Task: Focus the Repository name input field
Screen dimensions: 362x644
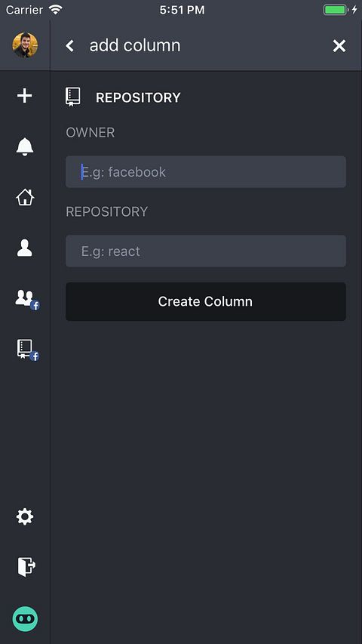Action: point(206,251)
